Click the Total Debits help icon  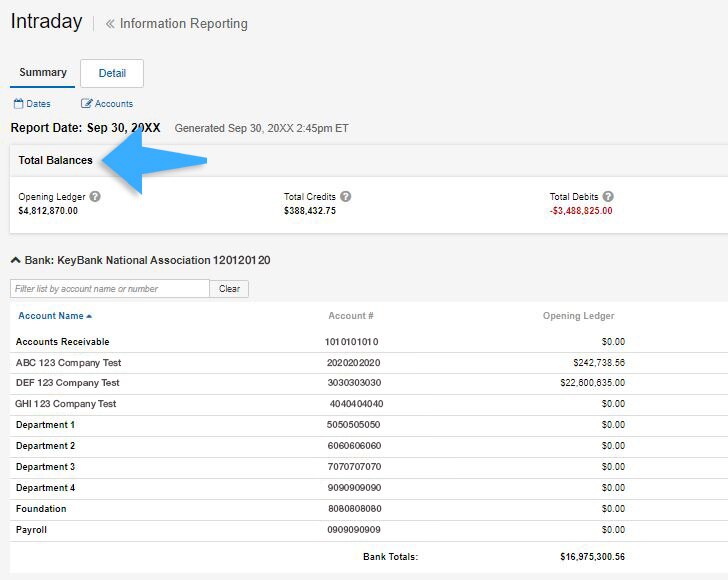pyautogui.click(x=608, y=197)
